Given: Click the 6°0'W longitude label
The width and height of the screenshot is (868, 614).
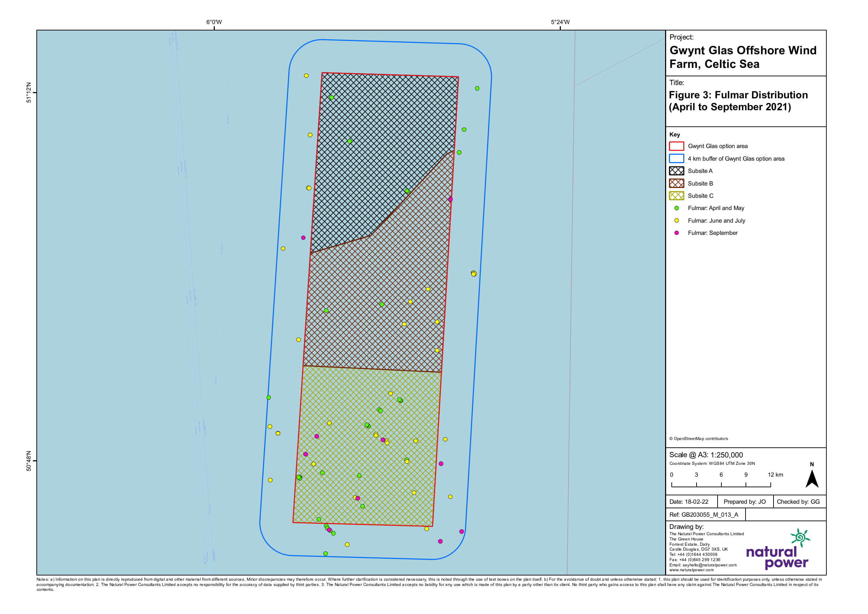Looking at the screenshot, I should pyautogui.click(x=214, y=22).
